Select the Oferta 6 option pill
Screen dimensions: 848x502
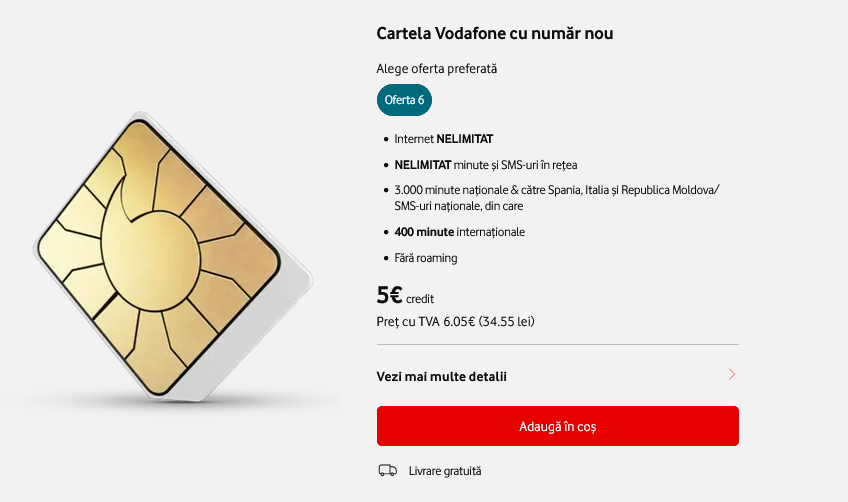point(404,100)
